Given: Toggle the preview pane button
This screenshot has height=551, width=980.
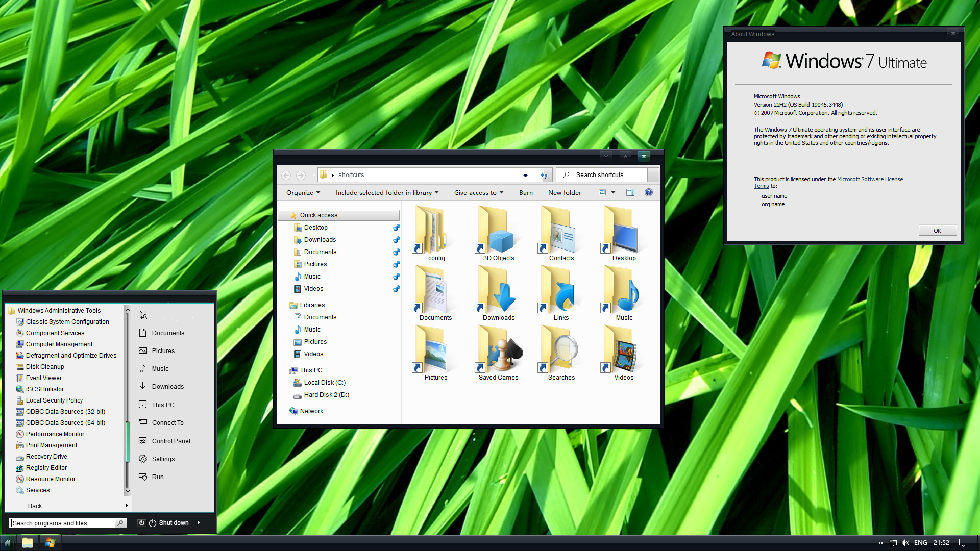Looking at the screenshot, I should 630,192.
